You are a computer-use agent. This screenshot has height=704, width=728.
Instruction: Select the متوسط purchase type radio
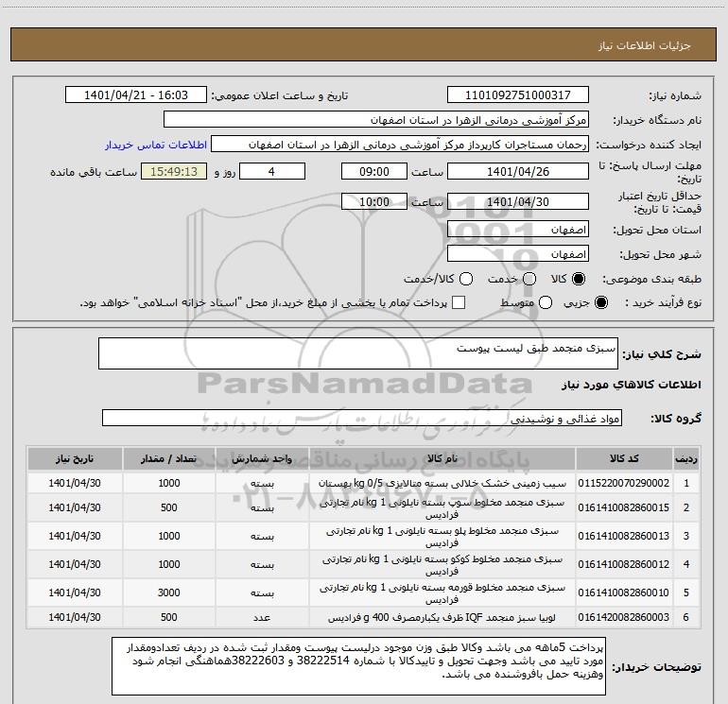click(x=546, y=302)
